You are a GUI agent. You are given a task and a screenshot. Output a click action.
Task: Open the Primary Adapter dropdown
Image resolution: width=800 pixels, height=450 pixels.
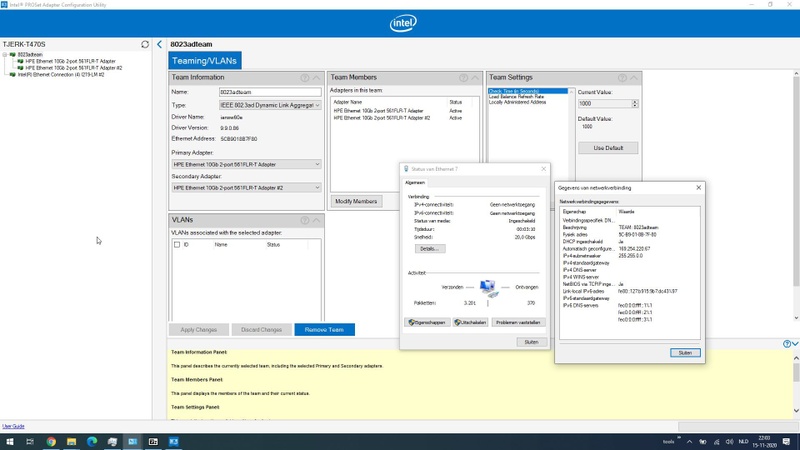246,164
